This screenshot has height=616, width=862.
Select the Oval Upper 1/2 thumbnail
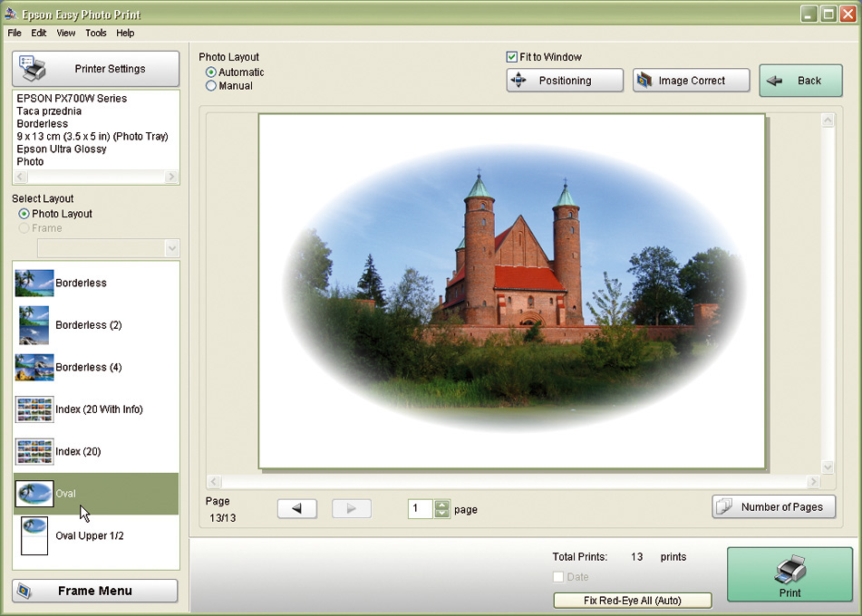[x=34, y=535]
